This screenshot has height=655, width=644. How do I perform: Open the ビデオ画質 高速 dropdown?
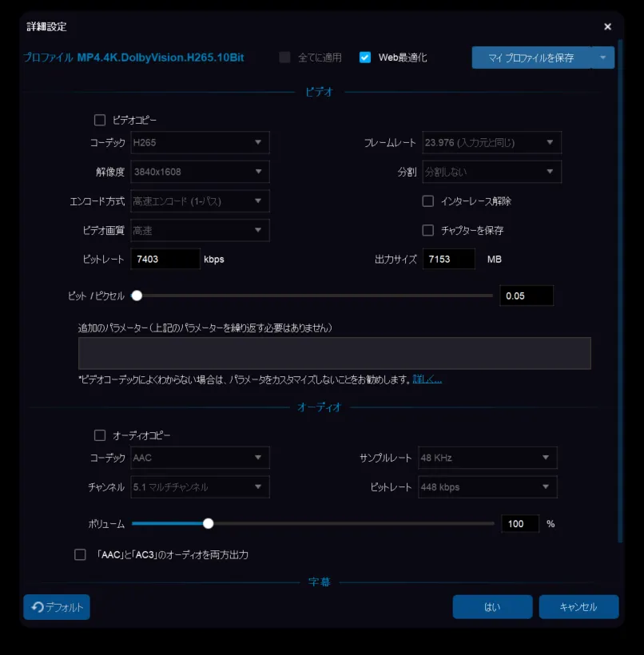click(x=200, y=230)
